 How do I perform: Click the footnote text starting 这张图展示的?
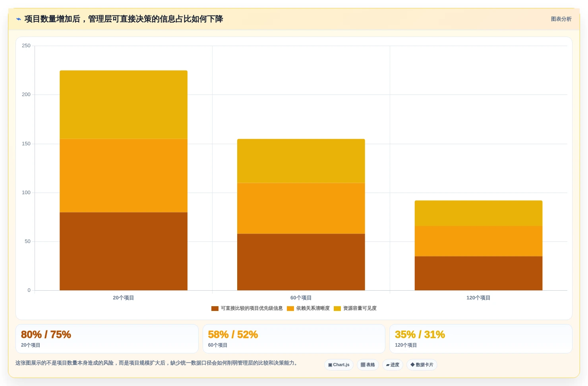[157, 363]
